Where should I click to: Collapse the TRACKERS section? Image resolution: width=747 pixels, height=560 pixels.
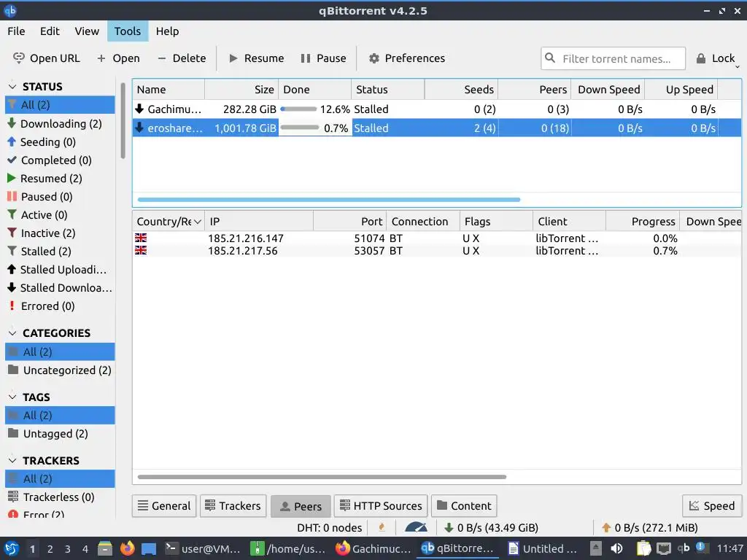12,461
